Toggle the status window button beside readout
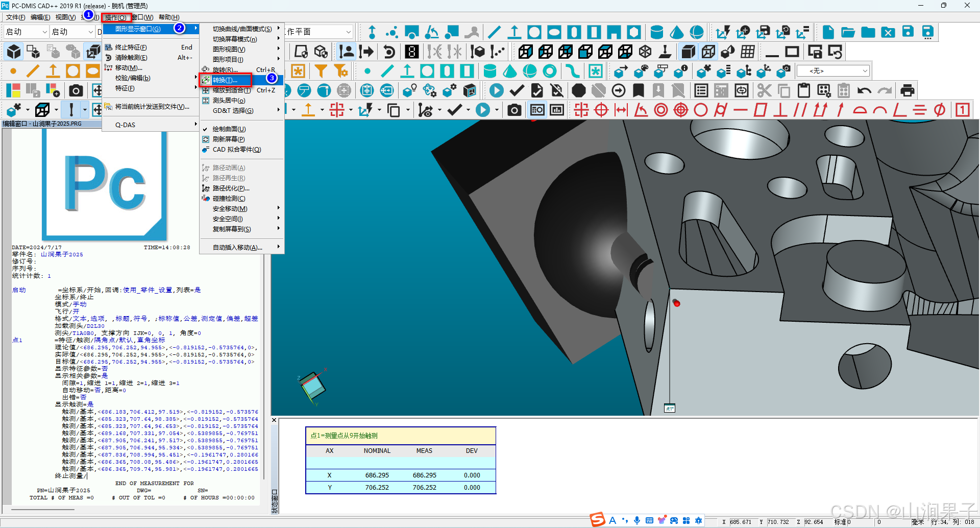 click(x=557, y=110)
